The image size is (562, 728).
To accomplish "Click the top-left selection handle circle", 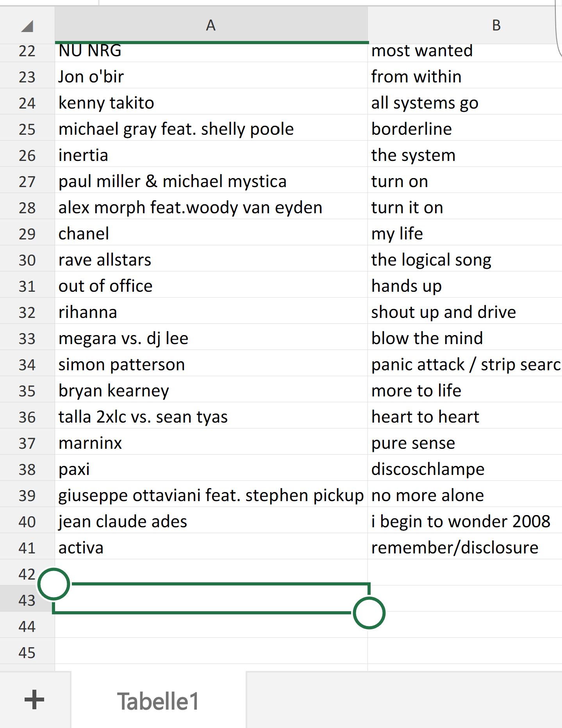I will (54, 584).
